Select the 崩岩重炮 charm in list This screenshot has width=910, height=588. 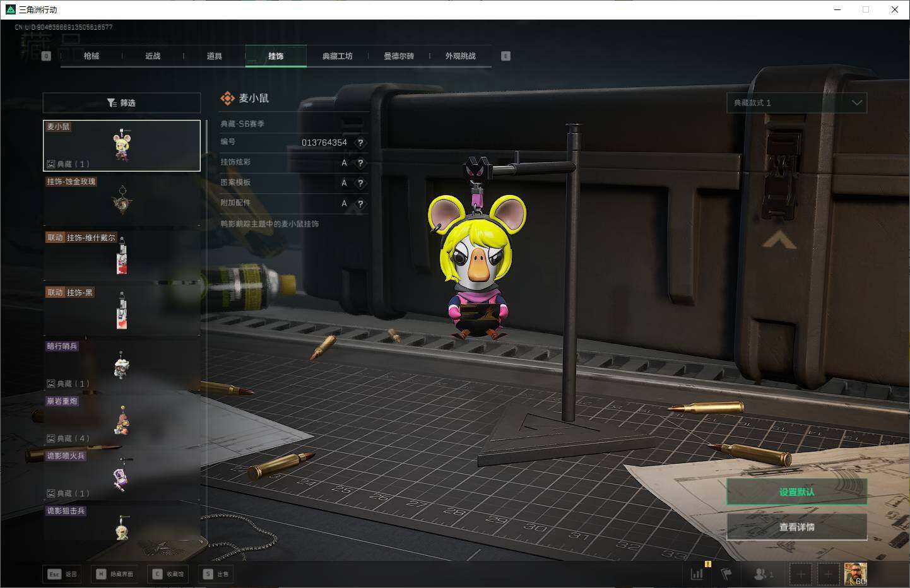[121, 420]
